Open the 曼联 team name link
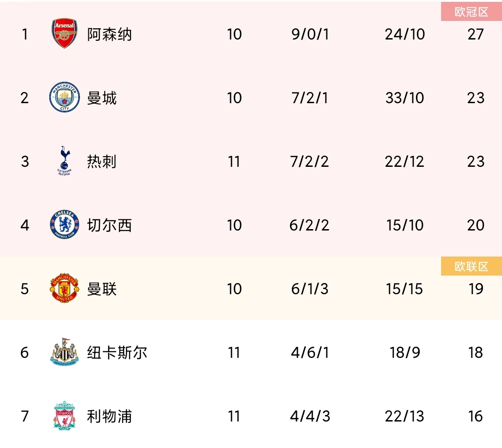 click(102, 289)
